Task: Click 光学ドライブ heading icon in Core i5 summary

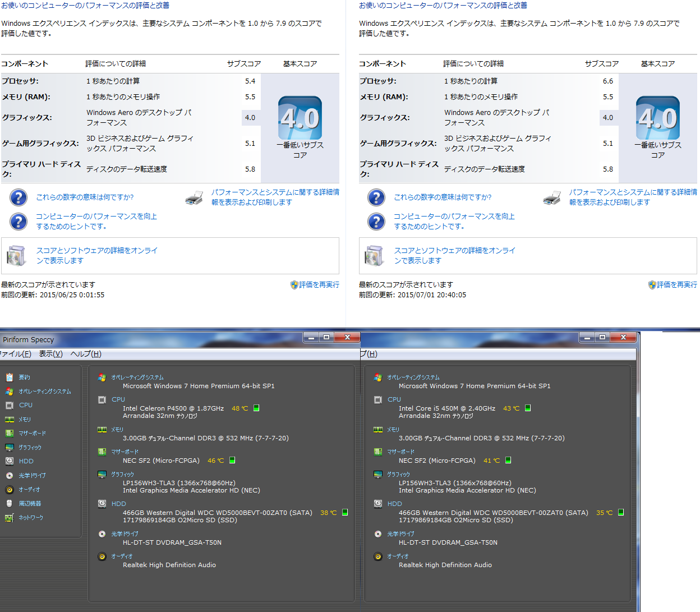Action: [x=378, y=533]
